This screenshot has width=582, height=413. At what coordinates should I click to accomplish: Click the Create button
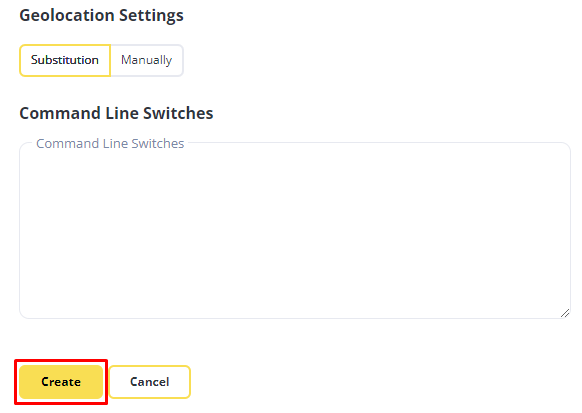(x=61, y=382)
